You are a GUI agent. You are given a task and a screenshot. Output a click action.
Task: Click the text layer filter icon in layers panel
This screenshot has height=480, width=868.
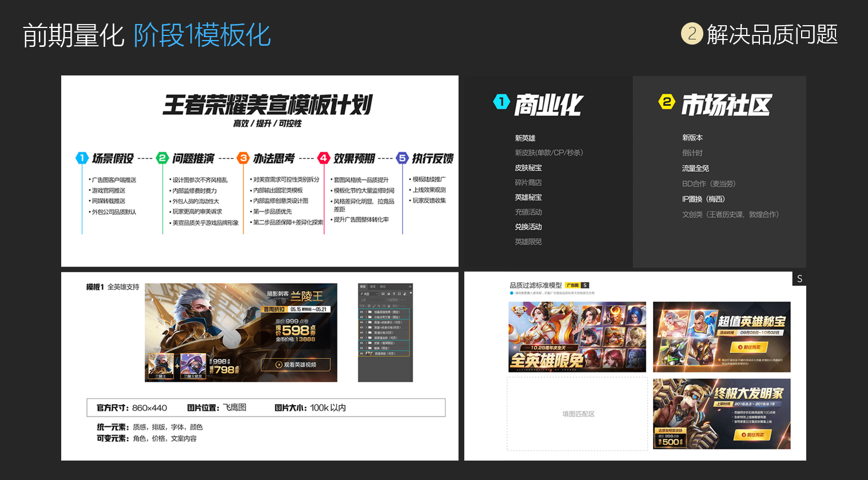click(x=394, y=294)
